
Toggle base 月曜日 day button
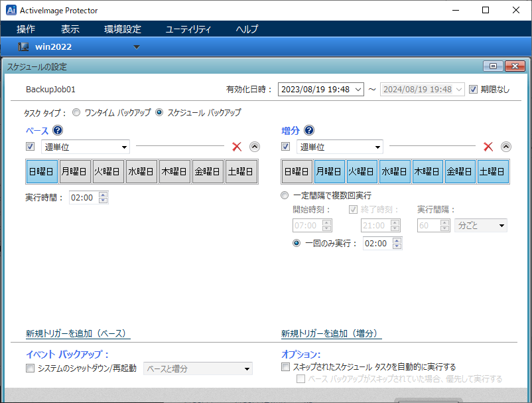75,171
